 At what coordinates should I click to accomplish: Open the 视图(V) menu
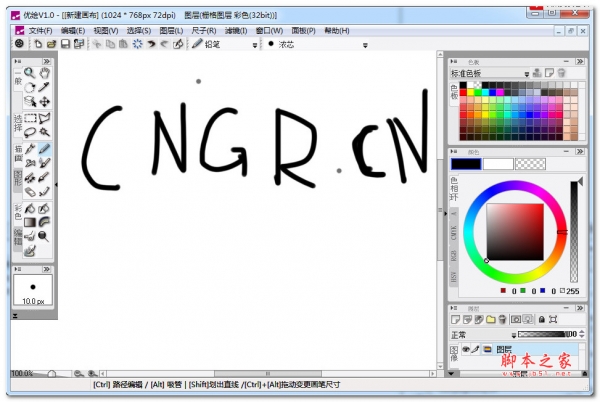tap(106, 31)
